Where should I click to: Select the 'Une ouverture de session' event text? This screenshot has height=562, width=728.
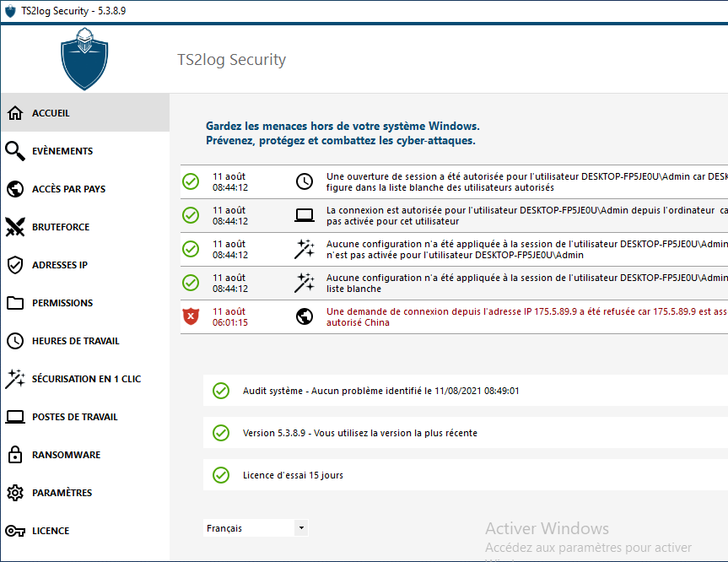527,182
